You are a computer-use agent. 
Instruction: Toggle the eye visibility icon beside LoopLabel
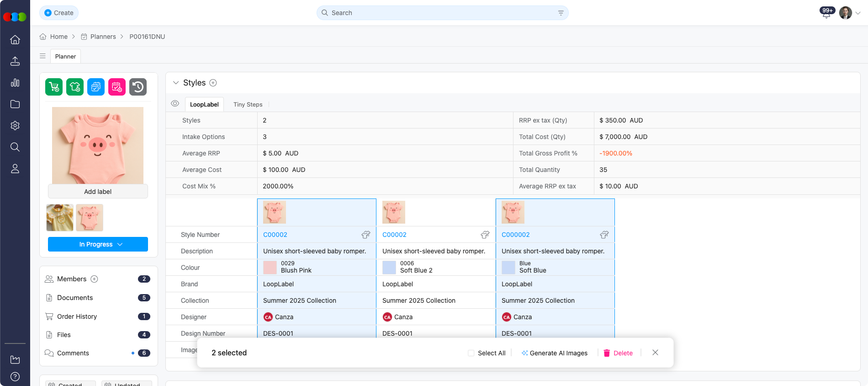coord(175,104)
